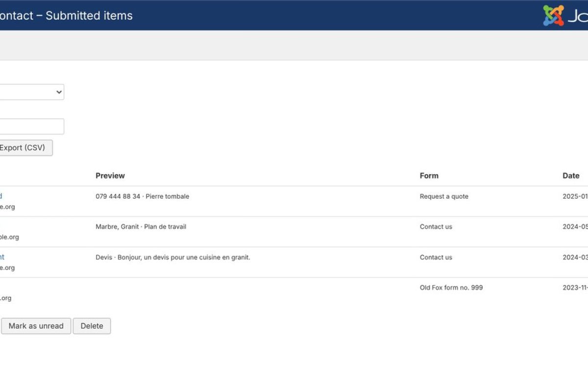Click the Date column header
Screen dimensions: 588x368
pyautogui.click(x=571, y=176)
